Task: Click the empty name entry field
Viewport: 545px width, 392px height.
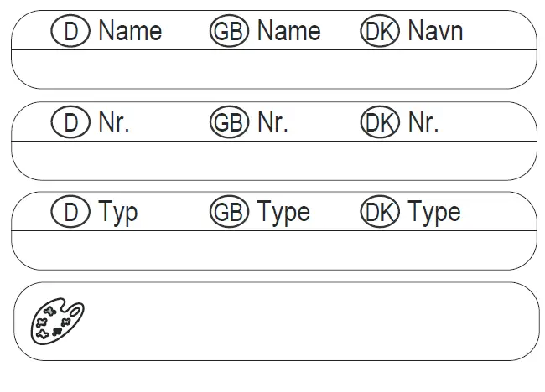Action: [x=273, y=69]
